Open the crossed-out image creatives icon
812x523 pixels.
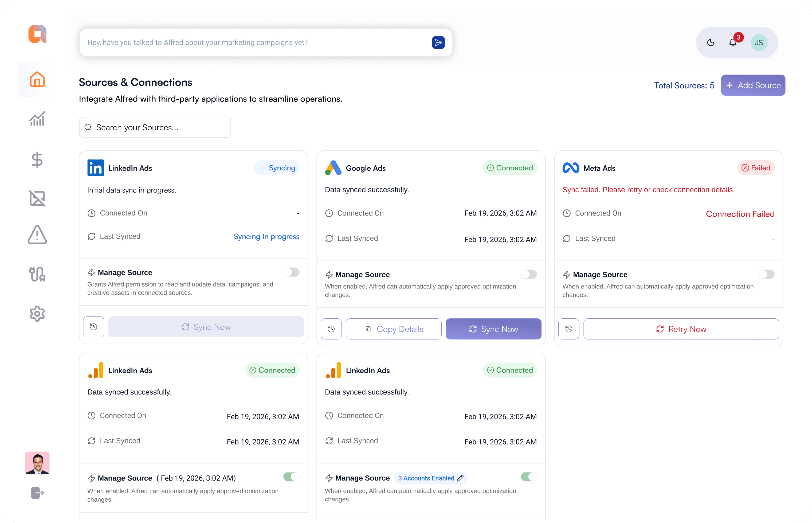coord(37,198)
